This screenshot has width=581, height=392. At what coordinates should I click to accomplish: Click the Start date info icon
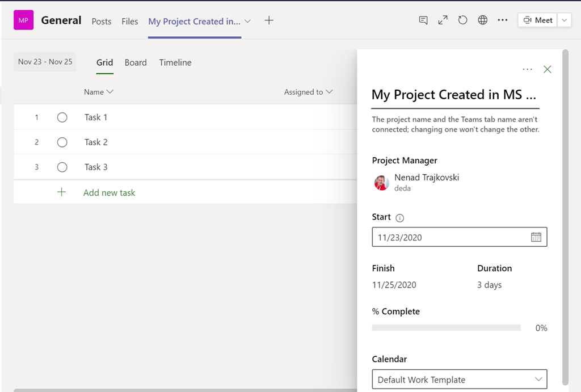coord(399,218)
